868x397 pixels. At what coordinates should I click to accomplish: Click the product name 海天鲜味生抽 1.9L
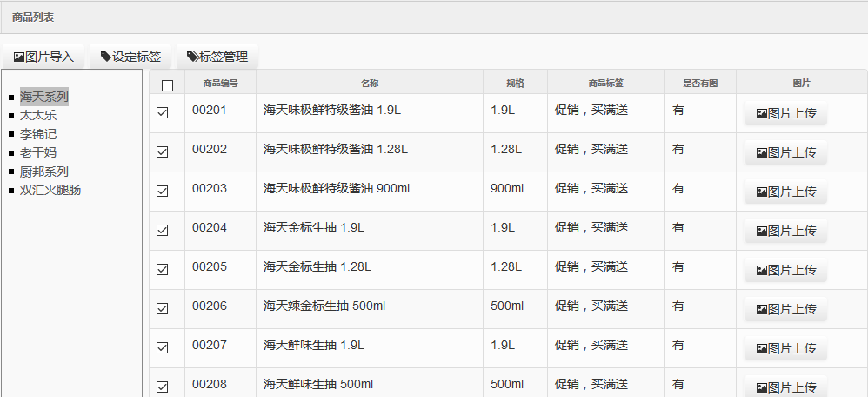coord(314,346)
